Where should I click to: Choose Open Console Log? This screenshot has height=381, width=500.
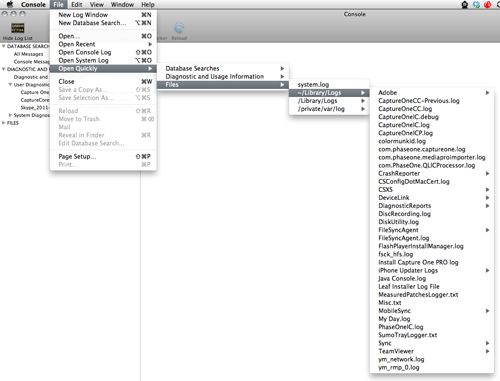[x=103, y=52]
